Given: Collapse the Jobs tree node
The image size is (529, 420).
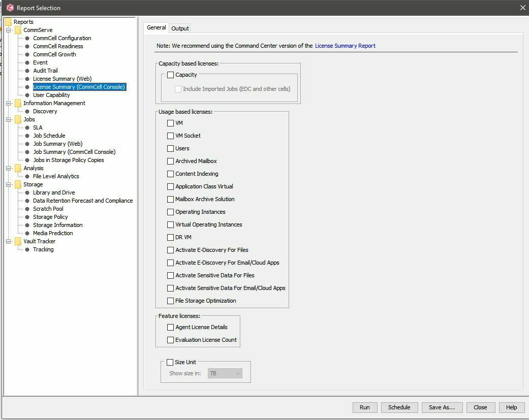Looking at the screenshot, I should tap(9, 119).
